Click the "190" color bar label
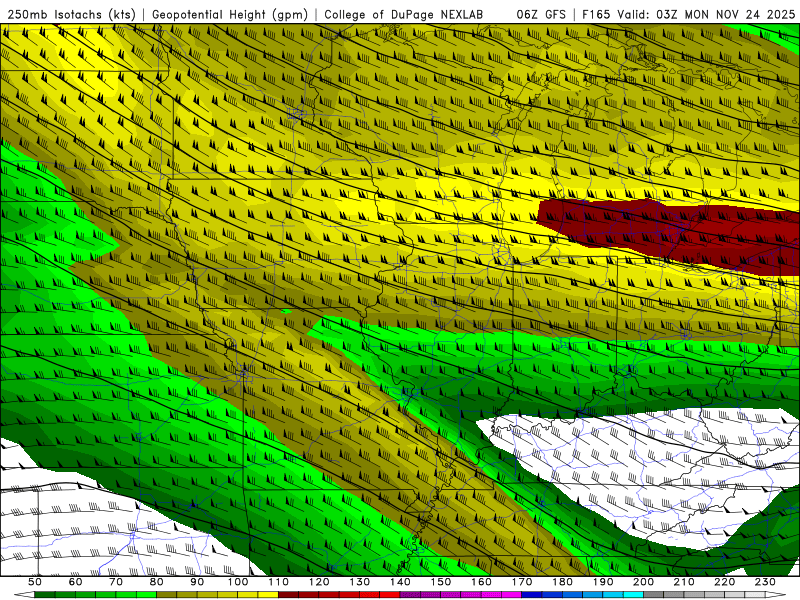This screenshot has height=600, width=800. (603, 582)
